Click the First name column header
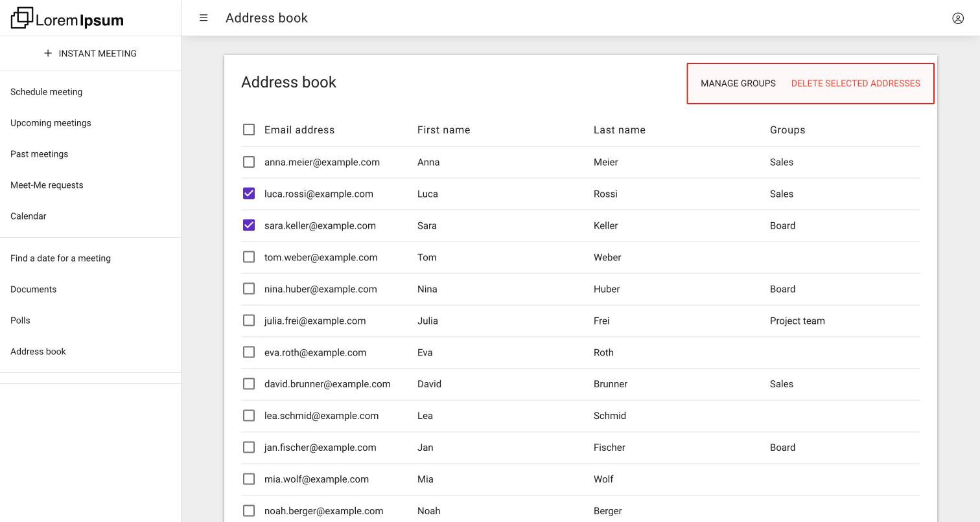The width and height of the screenshot is (980, 522). coord(444,130)
